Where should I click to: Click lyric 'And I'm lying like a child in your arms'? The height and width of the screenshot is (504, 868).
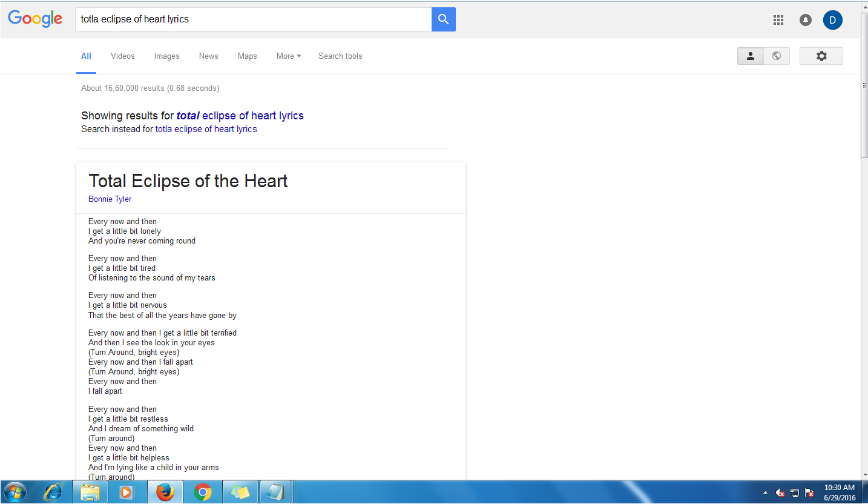[154, 467]
